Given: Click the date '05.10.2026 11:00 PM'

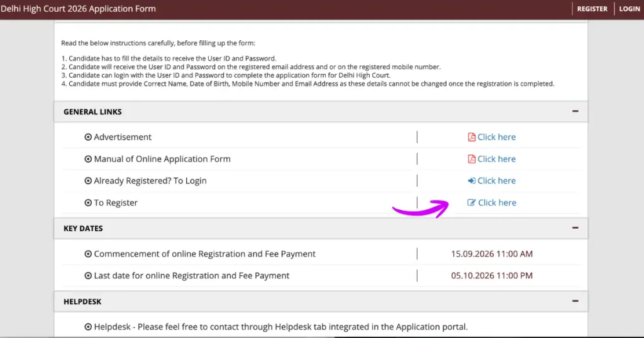Looking at the screenshot, I should (x=492, y=276).
